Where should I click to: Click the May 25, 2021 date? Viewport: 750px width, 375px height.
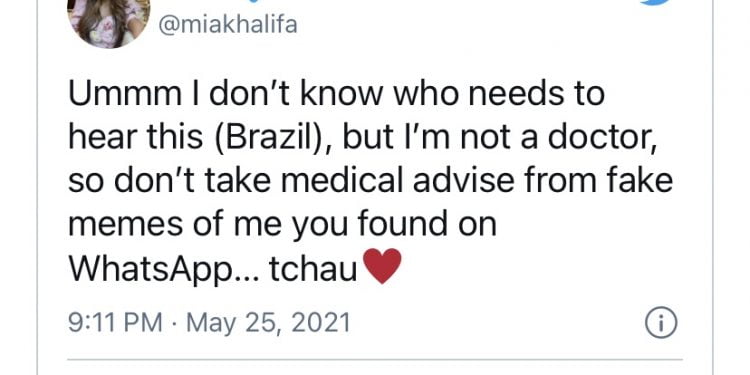coord(268,323)
